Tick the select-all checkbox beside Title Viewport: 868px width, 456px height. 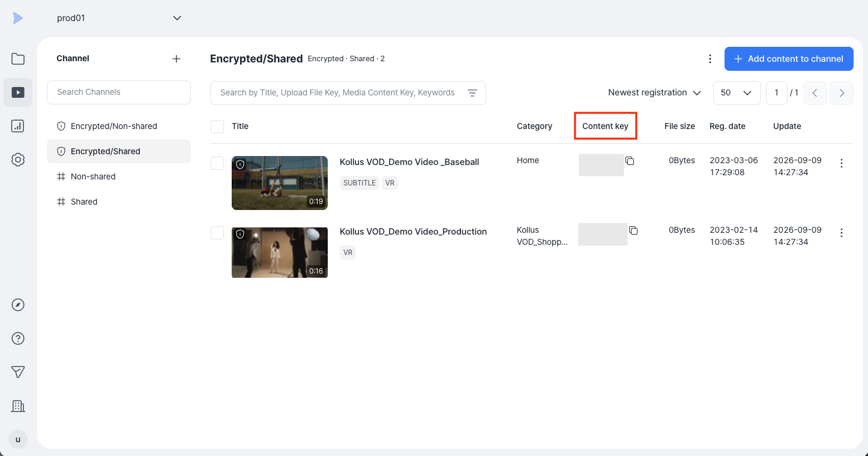click(217, 127)
